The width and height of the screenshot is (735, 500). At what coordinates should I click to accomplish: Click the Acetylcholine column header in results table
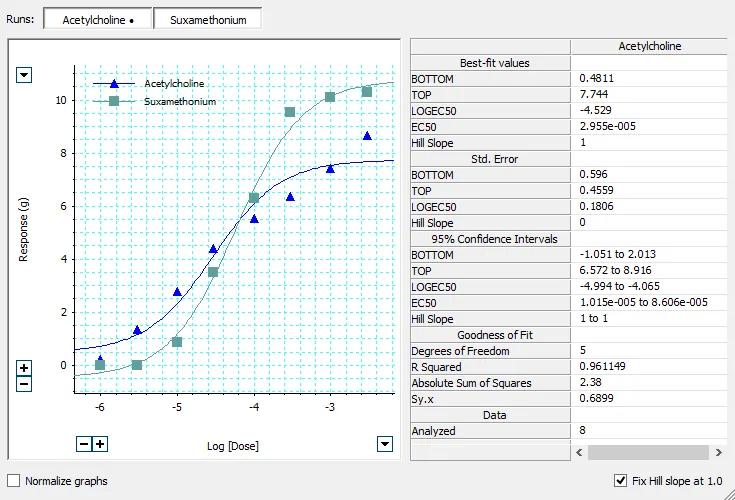coord(651,46)
